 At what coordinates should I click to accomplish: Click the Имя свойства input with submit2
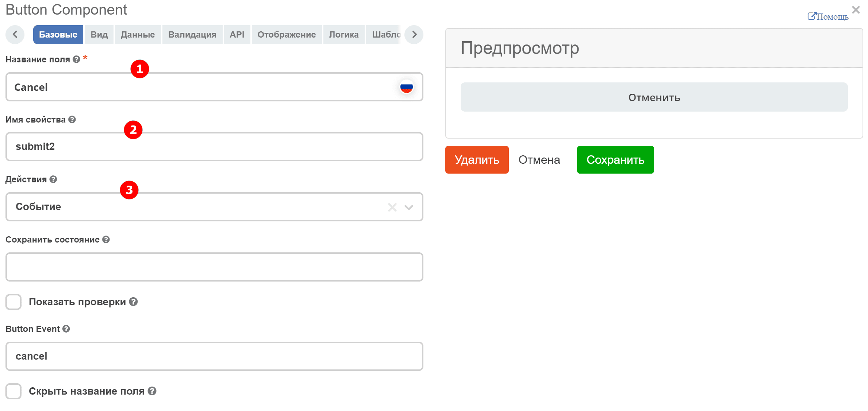pyautogui.click(x=214, y=147)
